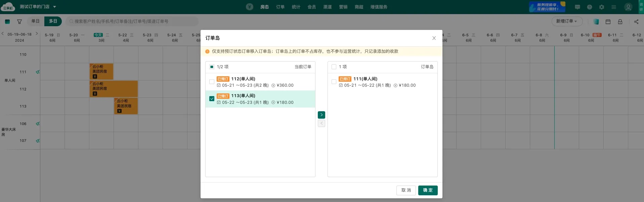This screenshot has height=202, width=644.
Task: Click the green room-status view icon
Action: pyautogui.click(x=7, y=22)
